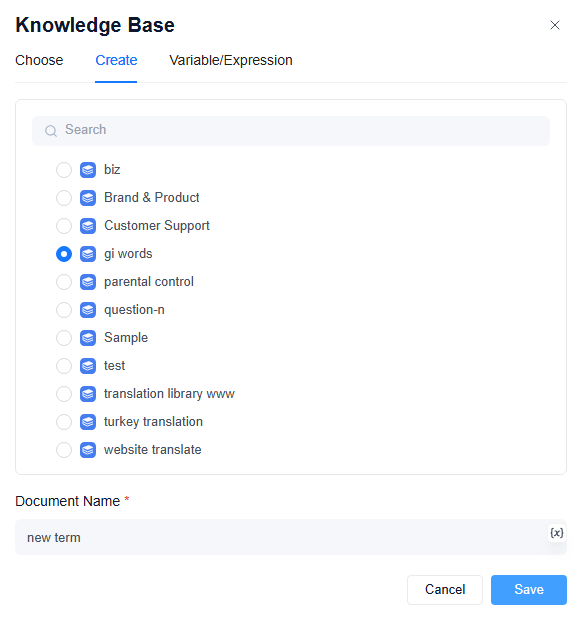582x620 pixels.
Task: Click the question-n stack icon
Action: [88, 310]
